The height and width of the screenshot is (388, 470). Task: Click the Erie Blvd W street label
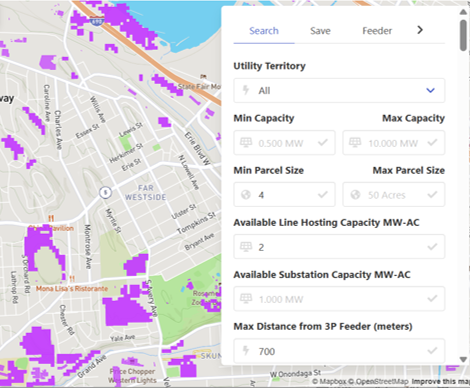point(198,149)
